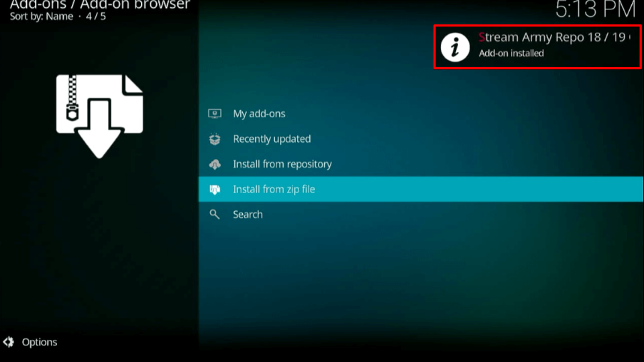Click the My add-ons monitor icon
The image size is (644, 362).
[215, 114]
